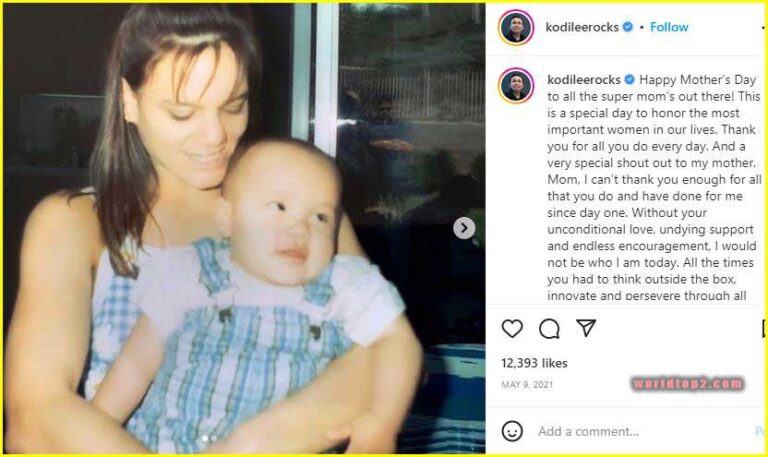Go to next photo with the arrow

tap(464, 228)
